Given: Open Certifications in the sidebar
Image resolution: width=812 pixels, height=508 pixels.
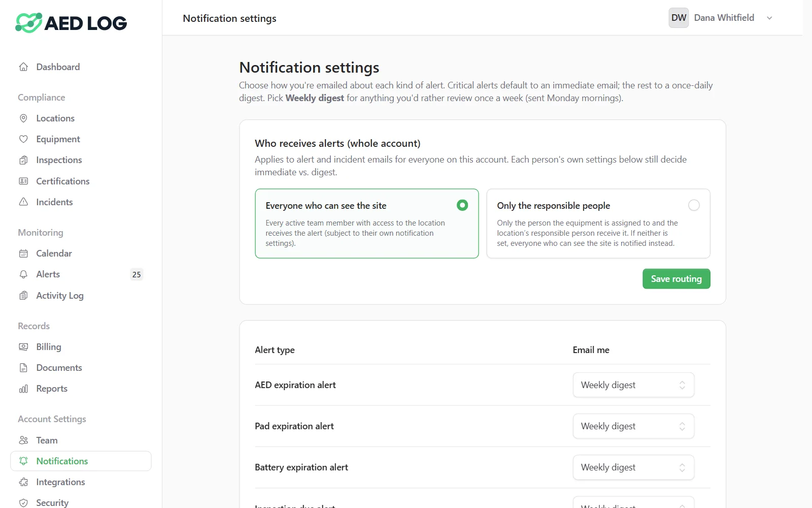Looking at the screenshot, I should click(81, 181).
